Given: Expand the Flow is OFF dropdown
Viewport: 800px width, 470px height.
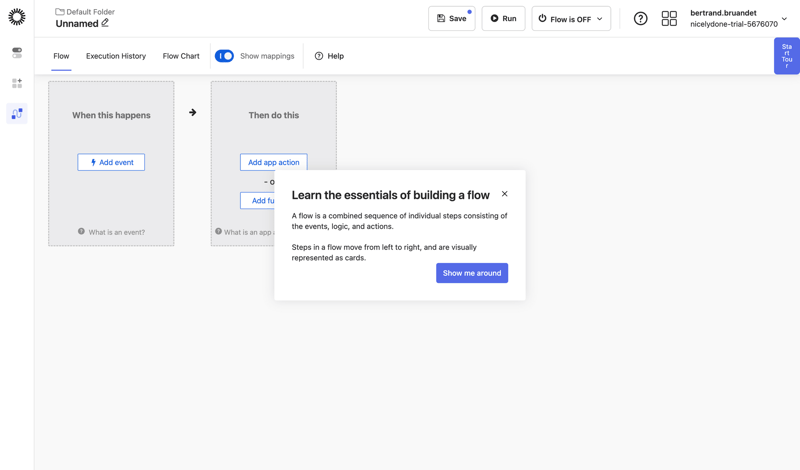Looking at the screenshot, I should pyautogui.click(x=571, y=18).
